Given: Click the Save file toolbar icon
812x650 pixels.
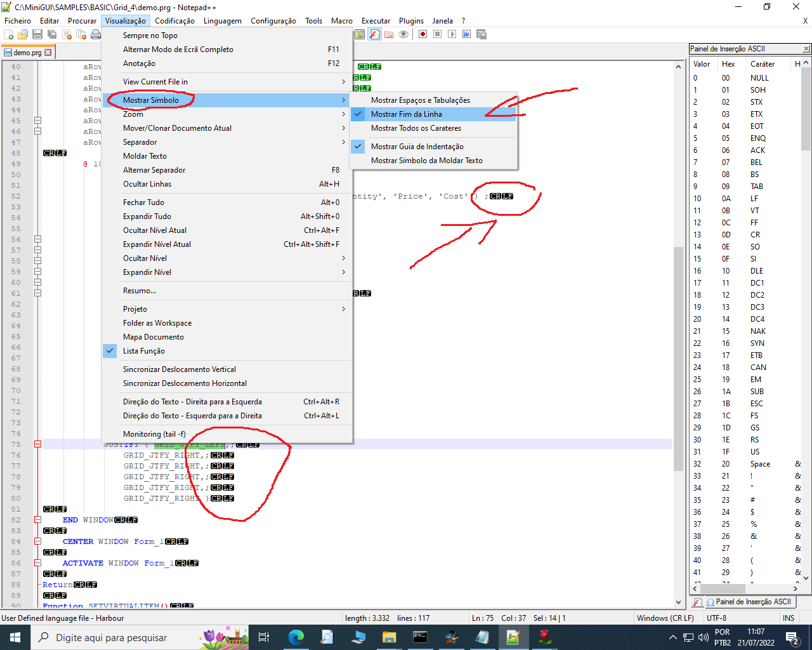Looking at the screenshot, I should click(37, 34).
